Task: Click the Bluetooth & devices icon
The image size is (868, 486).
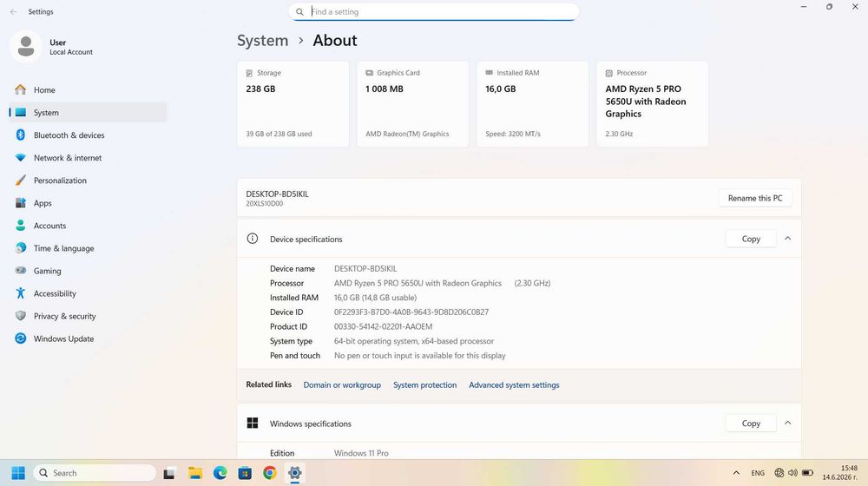Action: point(21,135)
